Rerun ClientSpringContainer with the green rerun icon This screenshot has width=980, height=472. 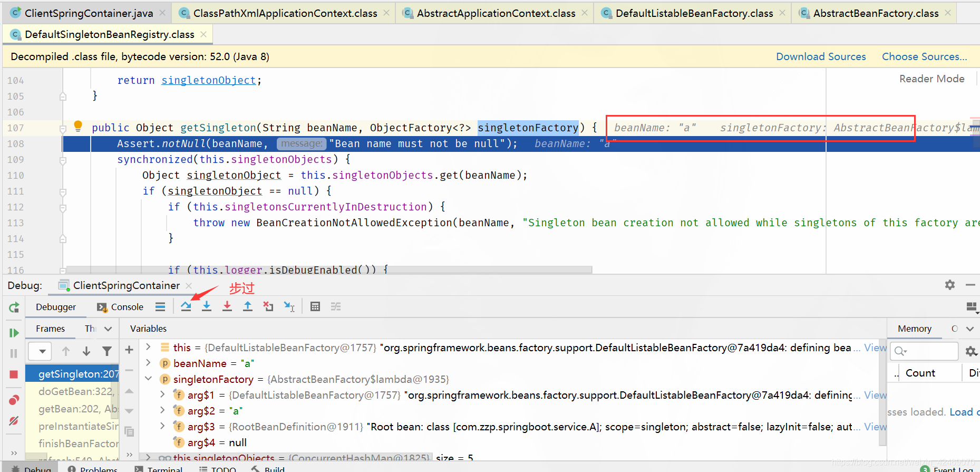(14, 307)
